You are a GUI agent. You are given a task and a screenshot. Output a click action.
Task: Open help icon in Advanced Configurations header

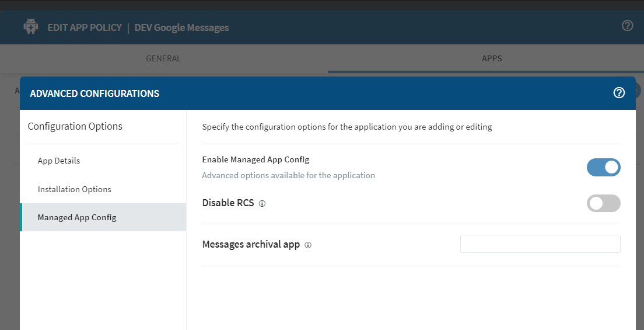(619, 93)
